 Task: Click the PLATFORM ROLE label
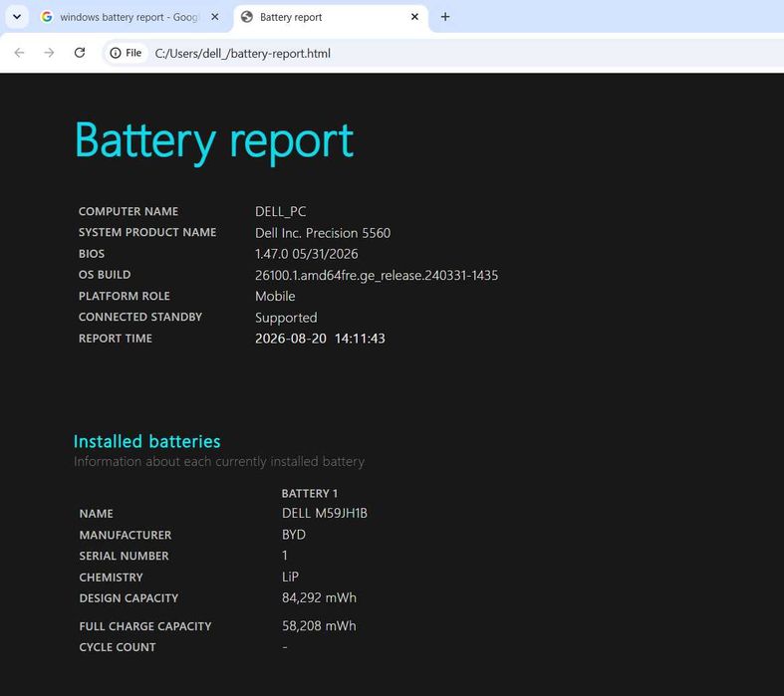tap(124, 297)
